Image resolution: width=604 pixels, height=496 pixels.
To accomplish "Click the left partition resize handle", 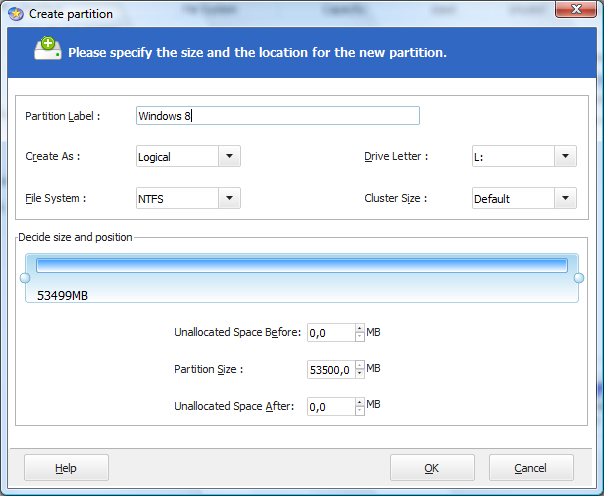I will 25,278.
